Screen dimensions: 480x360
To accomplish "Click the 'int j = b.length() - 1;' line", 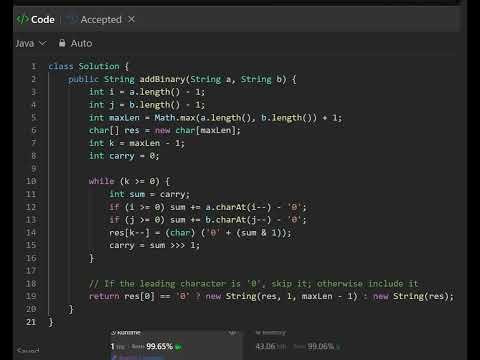I will point(147,105).
